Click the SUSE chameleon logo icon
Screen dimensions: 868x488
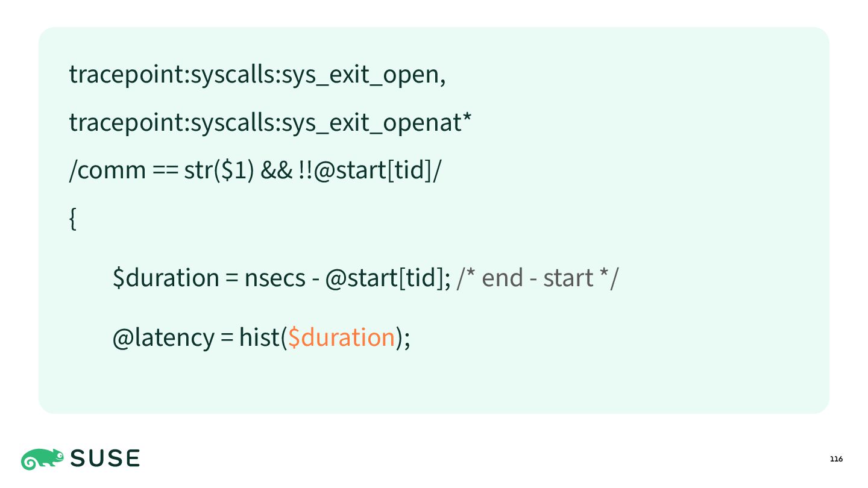click(43, 459)
